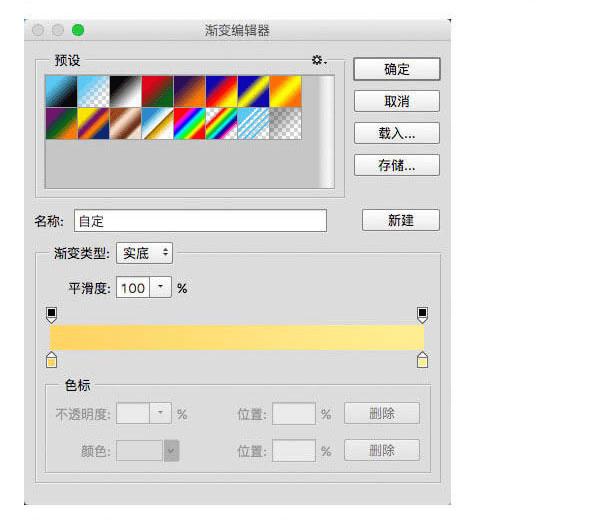
Task: Open the presets gear menu
Action: coord(319,60)
